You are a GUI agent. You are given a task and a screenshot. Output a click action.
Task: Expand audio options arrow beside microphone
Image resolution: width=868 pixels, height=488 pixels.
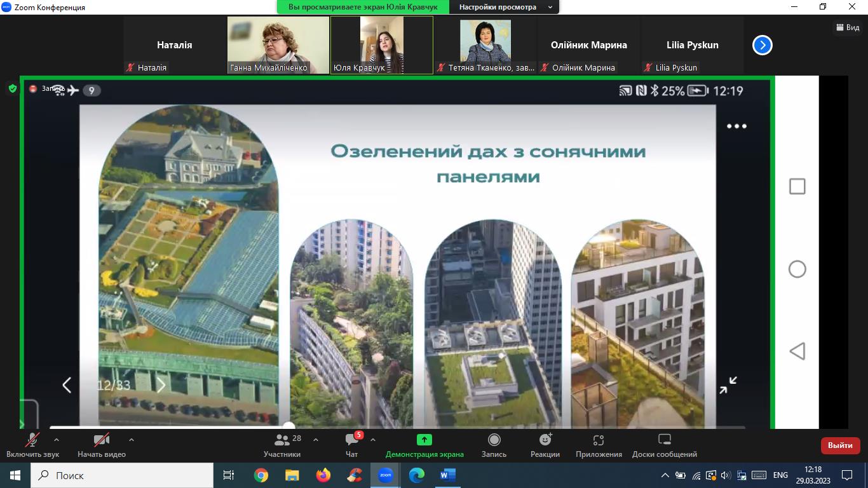57,440
